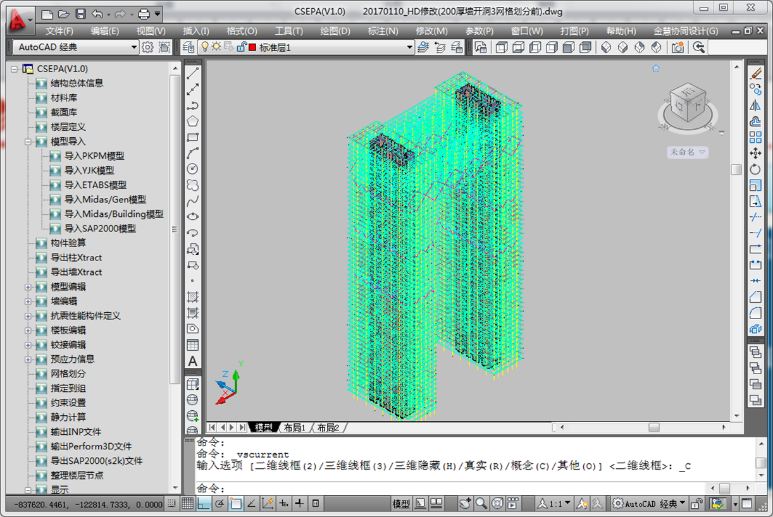
Task: Click the 未命名 view label under view cube
Action: click(687, 152)
